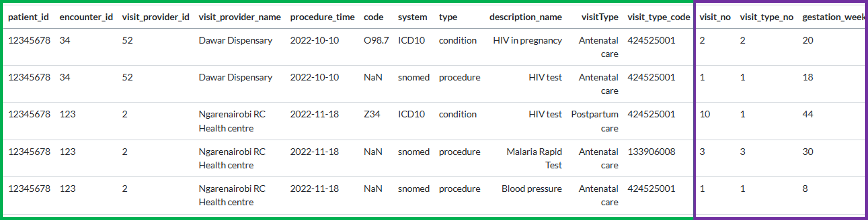Screen dimensions: 868x220
Task: Click the Z34 code cell
Action: point(372,114)
